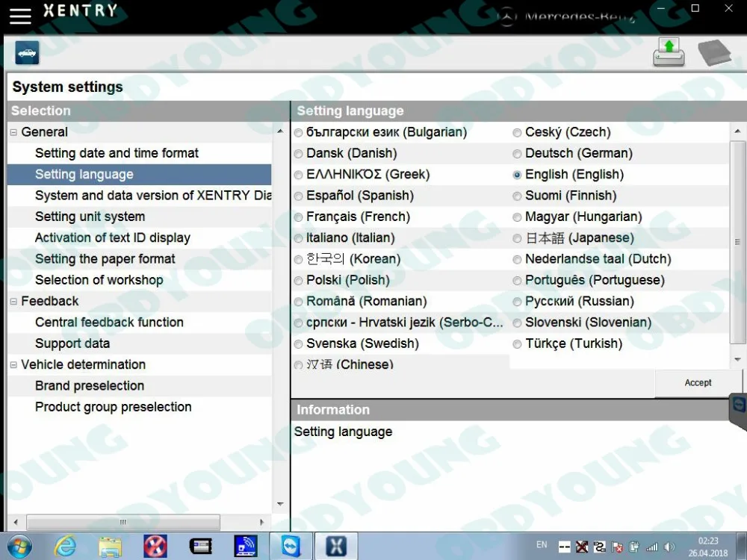Select Ceský (Czech) radio button
The width and height of the screenshot is (747, 560).
point(517,133)
